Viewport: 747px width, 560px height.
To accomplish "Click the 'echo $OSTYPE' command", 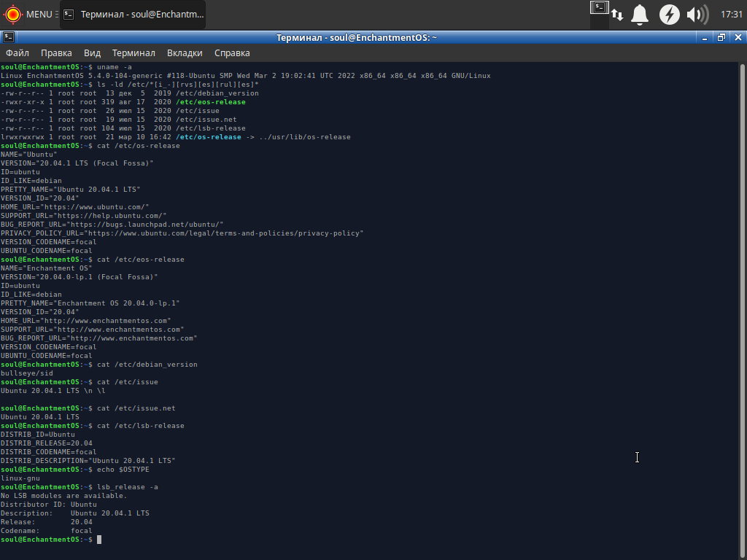I will pyautogui.click(x=123, y=470).
